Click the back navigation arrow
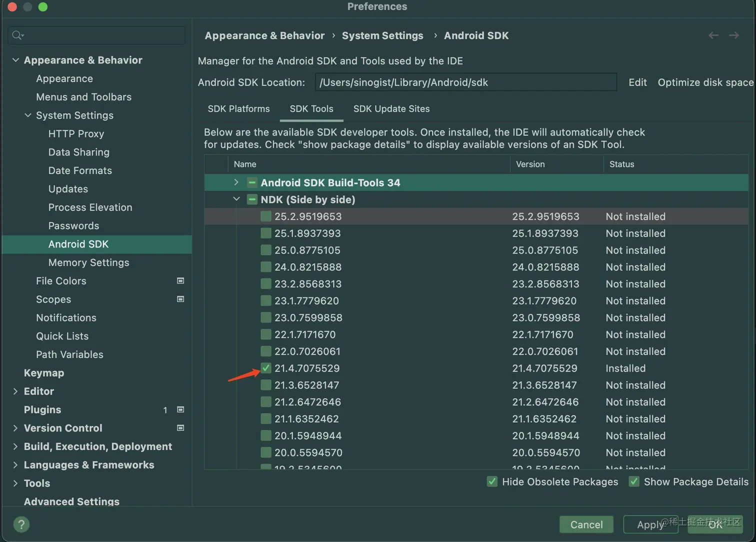Image resolution: width=756 pixels, height=542 pixels. (x=713, y=35)
